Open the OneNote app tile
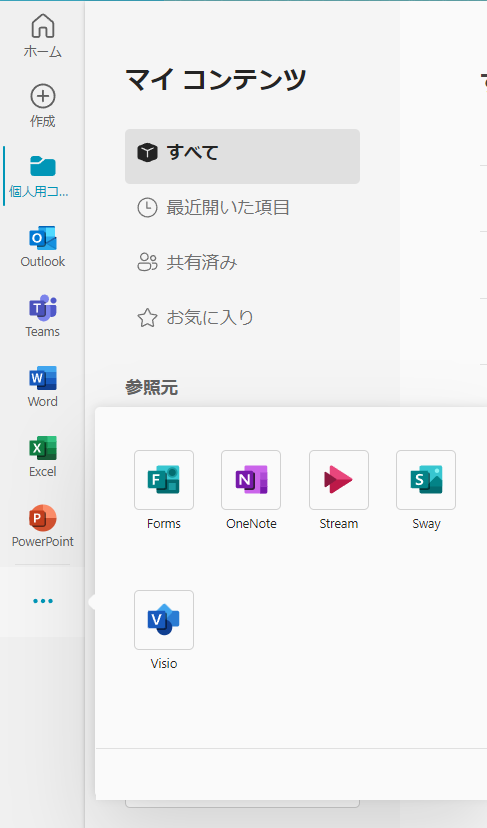 point(251,480)
